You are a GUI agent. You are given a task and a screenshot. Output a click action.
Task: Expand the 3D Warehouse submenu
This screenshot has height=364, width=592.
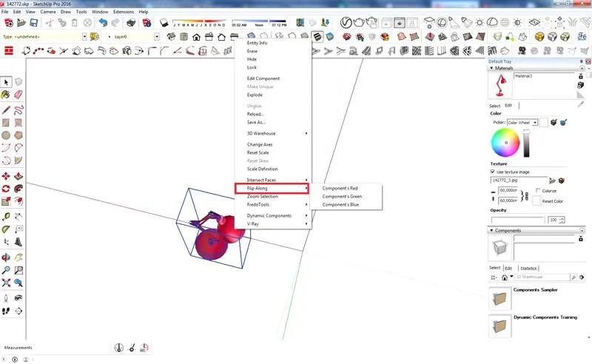click(x=272, y=133)
